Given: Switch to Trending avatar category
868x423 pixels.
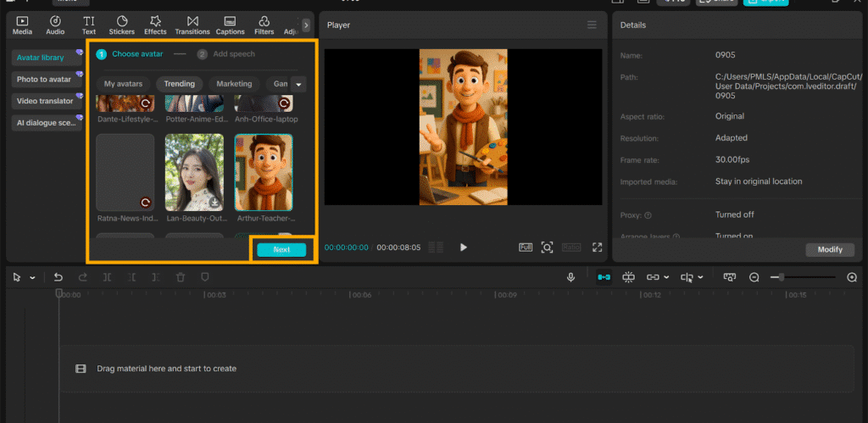Looking at the screenshot, I should click(x=180, y=84).
